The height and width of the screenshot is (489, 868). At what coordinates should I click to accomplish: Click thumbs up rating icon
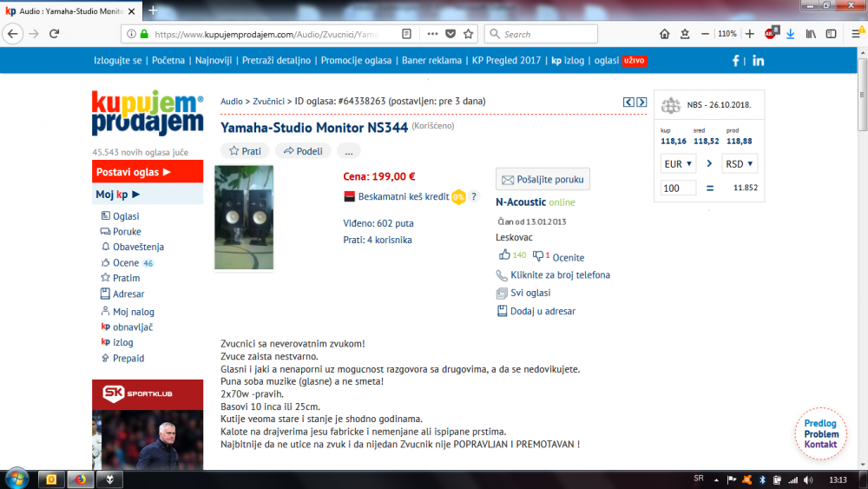point(504,254)
